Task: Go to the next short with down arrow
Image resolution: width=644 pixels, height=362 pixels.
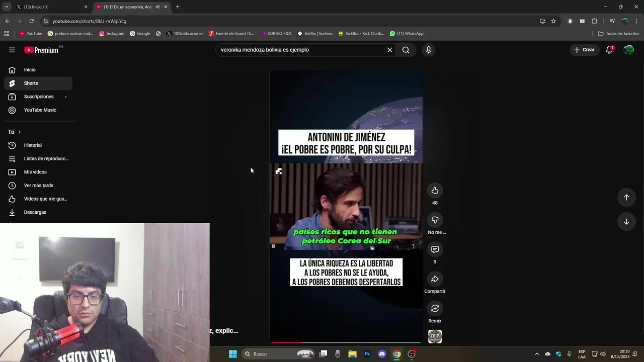Action: pyautogui.click(x=626, y=222)
